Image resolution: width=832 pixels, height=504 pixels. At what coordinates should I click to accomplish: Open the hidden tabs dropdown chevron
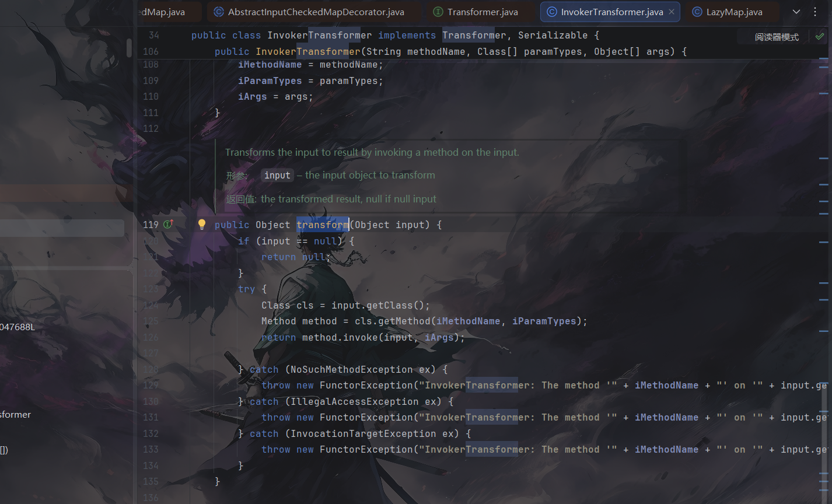[797, 12]
